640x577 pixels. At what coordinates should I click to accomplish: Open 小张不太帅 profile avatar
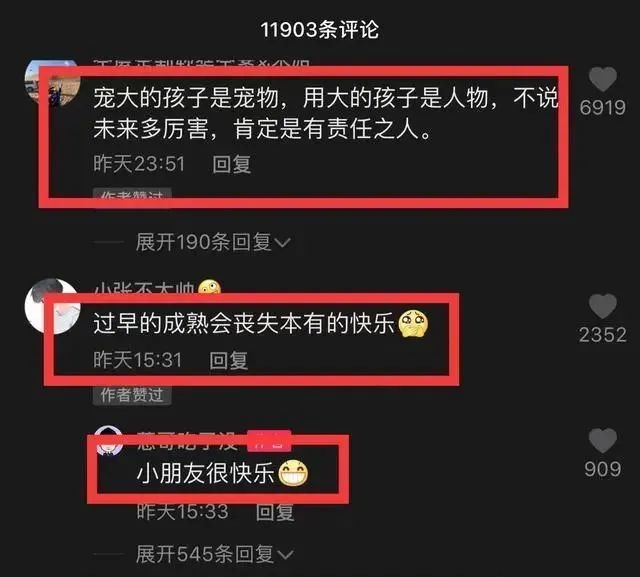tap(51, 306)
